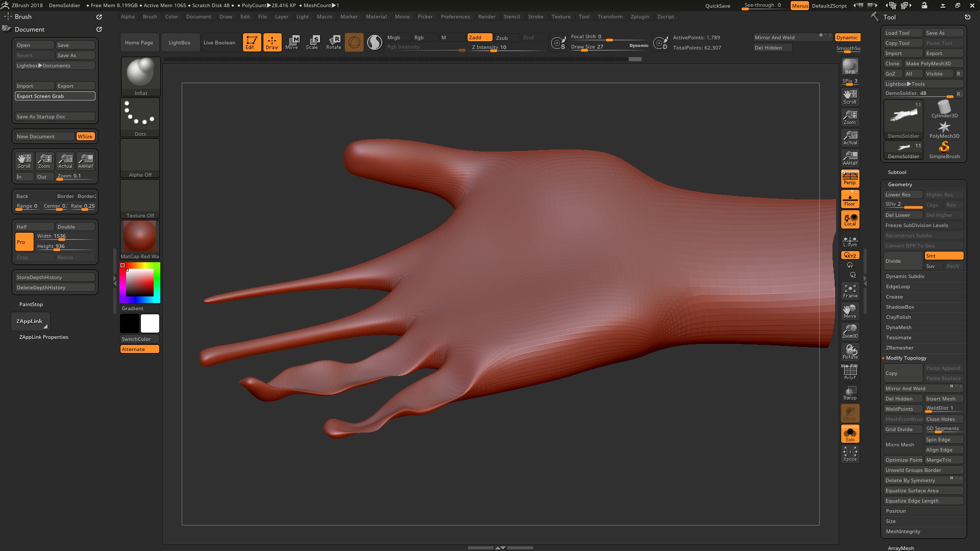Click the Close Holes button
Viewport: 980px width, 551px height.
tap(943, 419)
